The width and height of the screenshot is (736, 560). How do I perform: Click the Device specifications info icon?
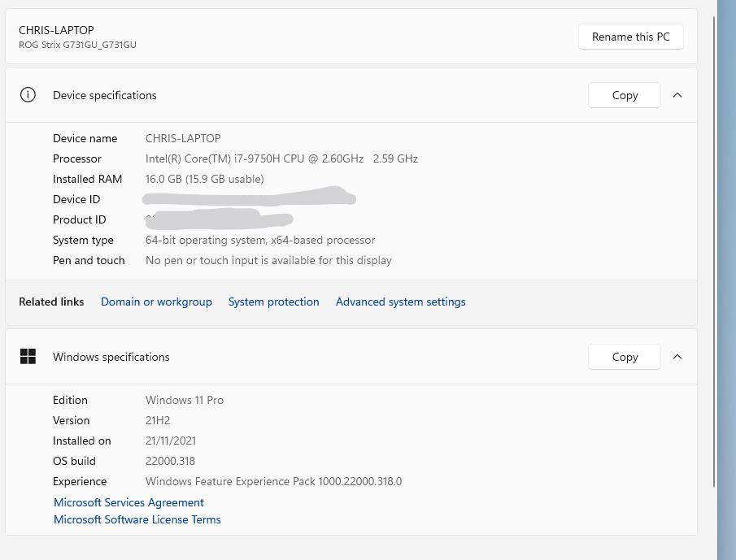point(28,95)
